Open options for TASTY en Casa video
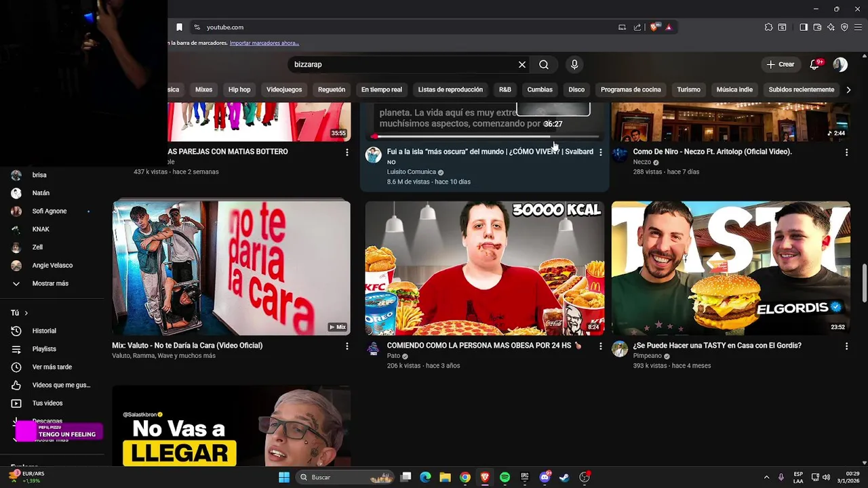The height and width of the screenshot is (488, 868). [x=846, y=346]
